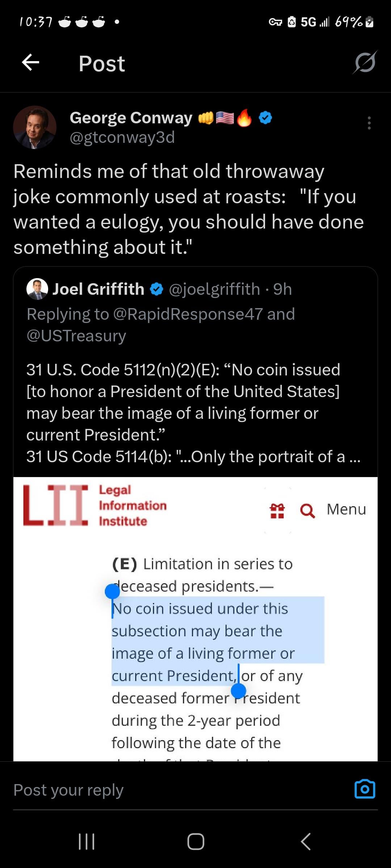Open George Conway's profile picture
Screen dimensions: 391x868
[x=35, y=127]
